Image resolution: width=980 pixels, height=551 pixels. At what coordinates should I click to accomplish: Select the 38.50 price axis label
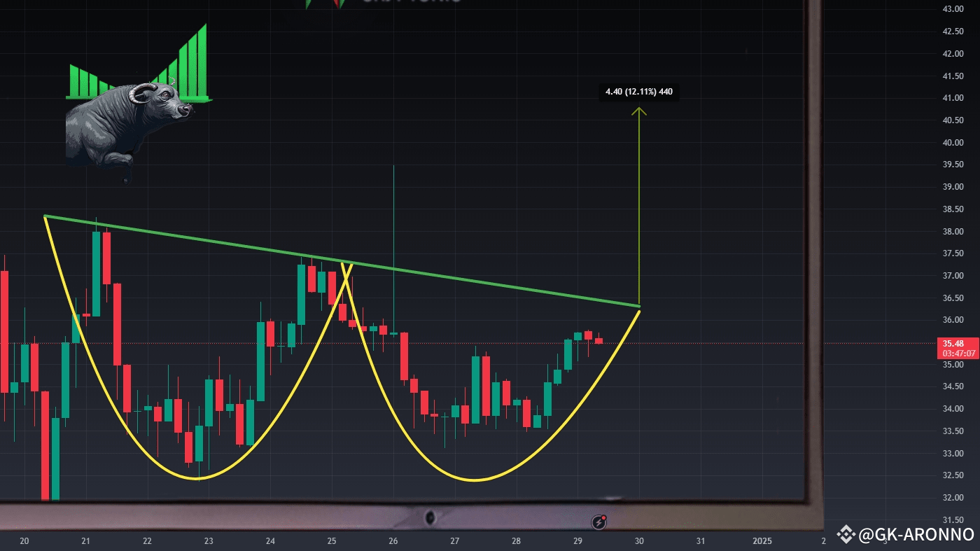click(x=952, y=209)
